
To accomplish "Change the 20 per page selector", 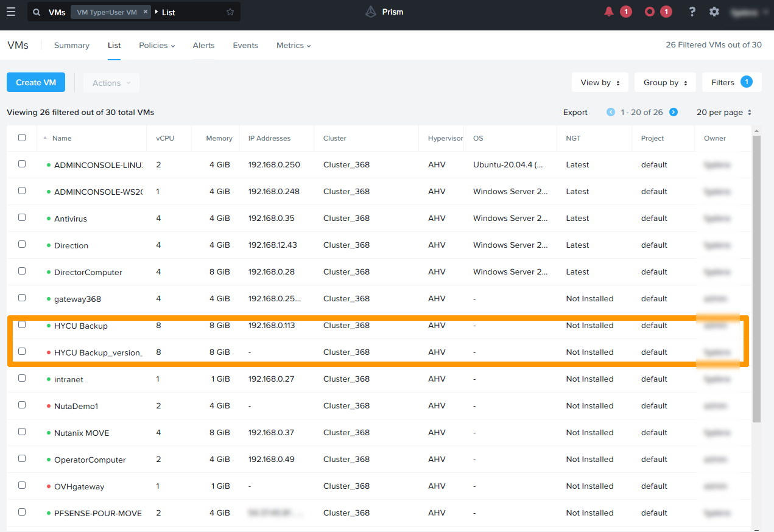I will pos(723,113).
